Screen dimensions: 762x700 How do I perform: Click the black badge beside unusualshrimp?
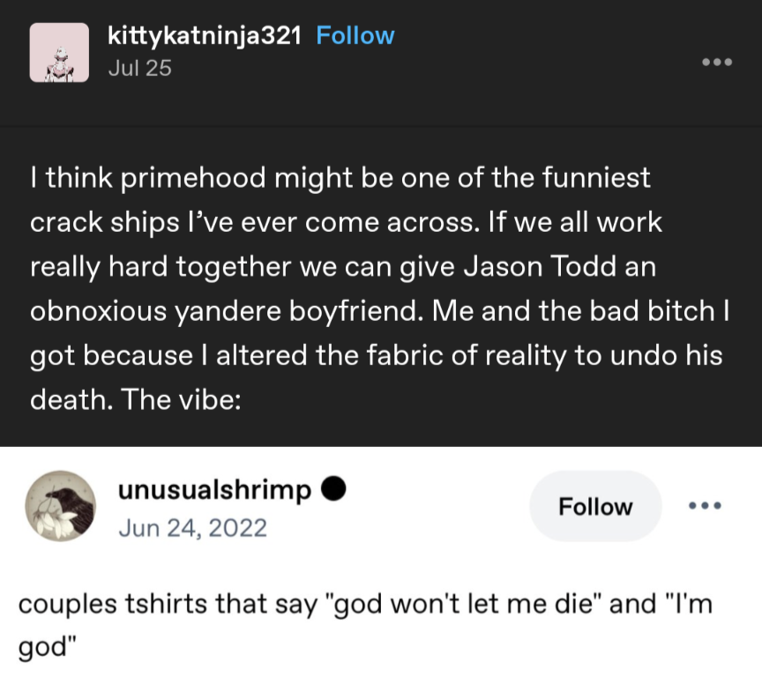336,490
